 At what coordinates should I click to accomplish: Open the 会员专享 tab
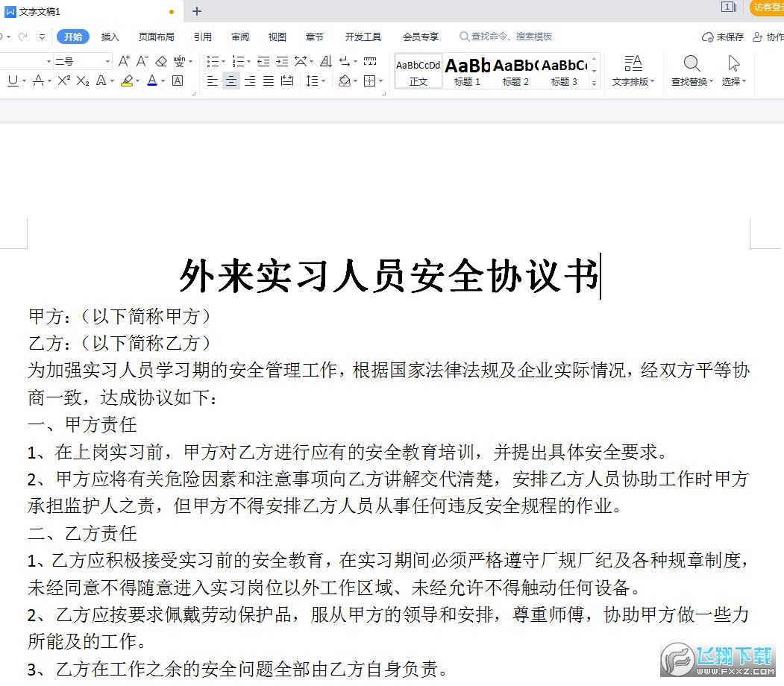coord(421,37)
